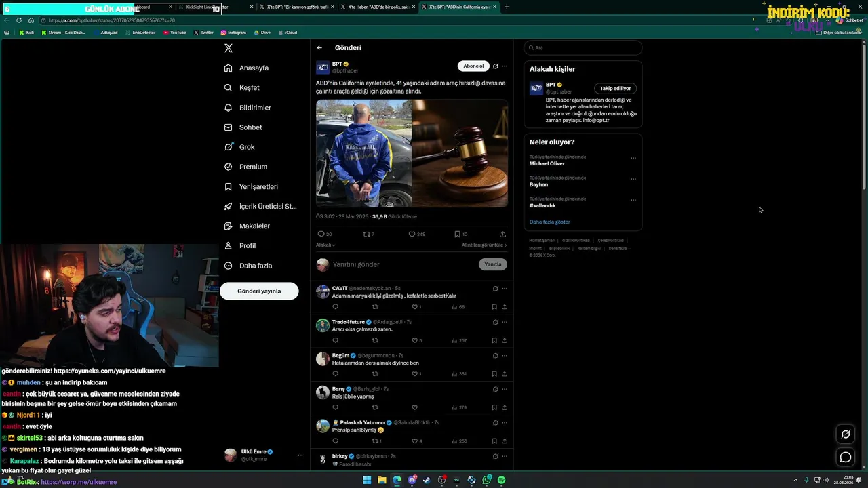
Task: Click the reply icon with 20 replies
Action: [325, 234]
